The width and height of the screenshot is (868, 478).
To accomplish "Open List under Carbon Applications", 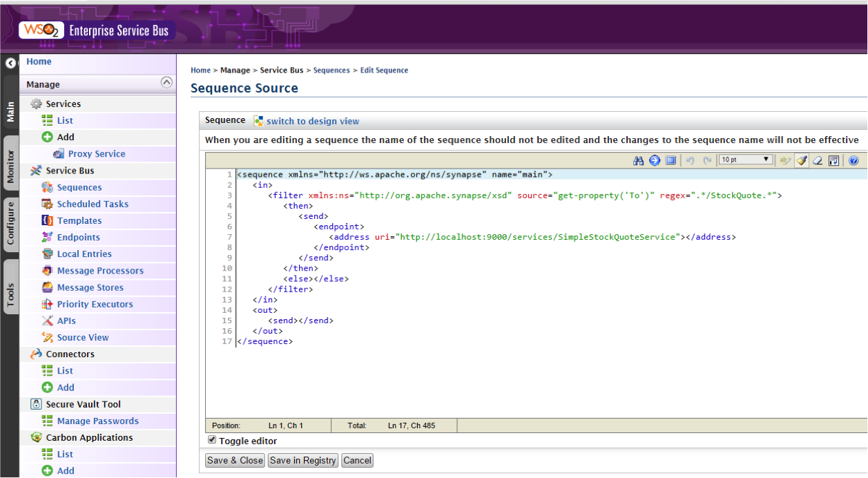I will pyautogui.click(x=65, y=454).
